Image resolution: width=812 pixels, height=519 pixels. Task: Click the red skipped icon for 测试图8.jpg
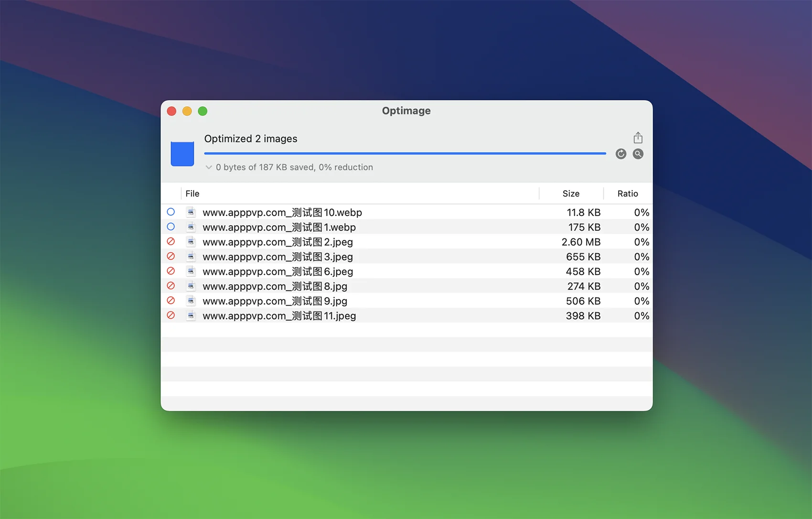coord(171,286)
